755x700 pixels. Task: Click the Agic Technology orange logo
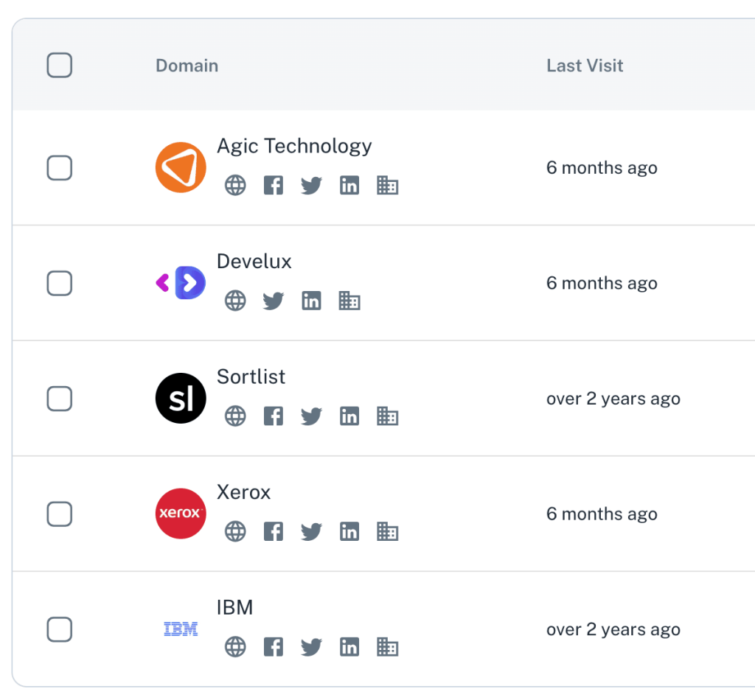click(181, 168)
